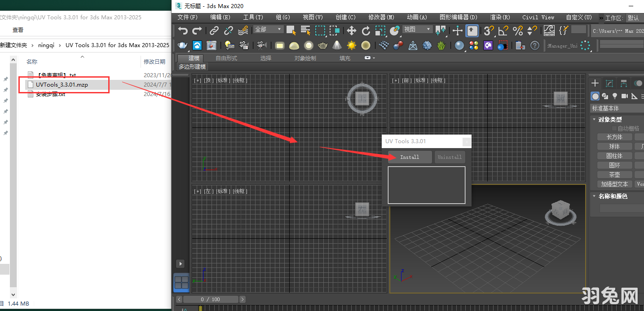The image size is (644, 311).
Task: Open the Render Setup teapot icon
Action: coord(182,45)
